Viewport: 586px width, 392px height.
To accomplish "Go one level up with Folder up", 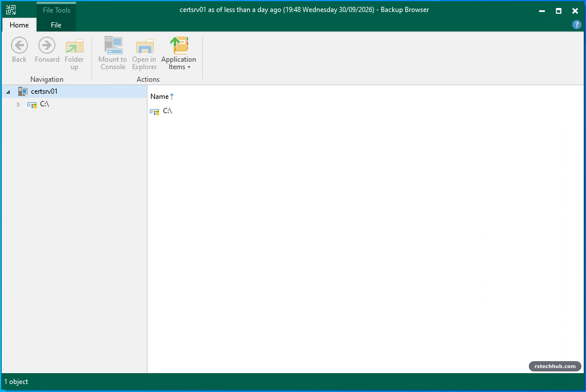I will click(x=74, y=54).
